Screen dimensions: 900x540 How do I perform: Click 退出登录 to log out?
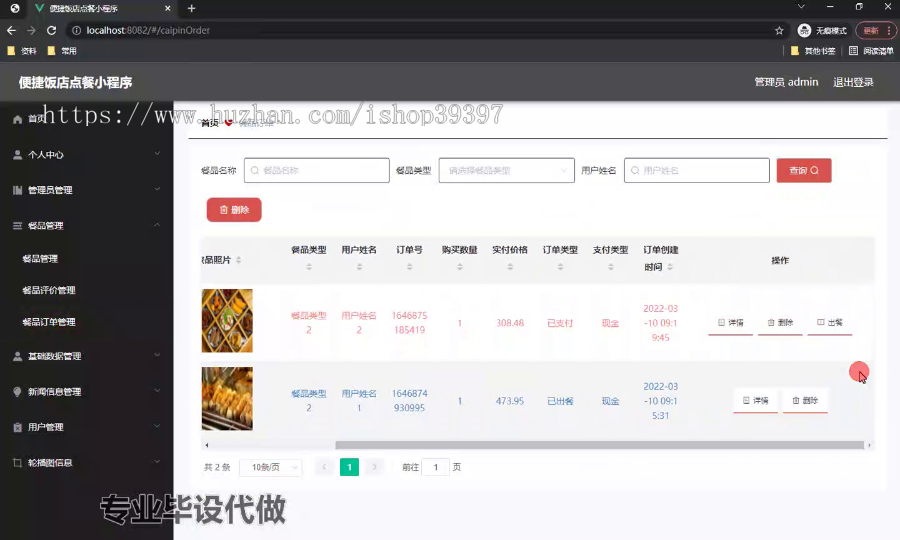point(853,82)
